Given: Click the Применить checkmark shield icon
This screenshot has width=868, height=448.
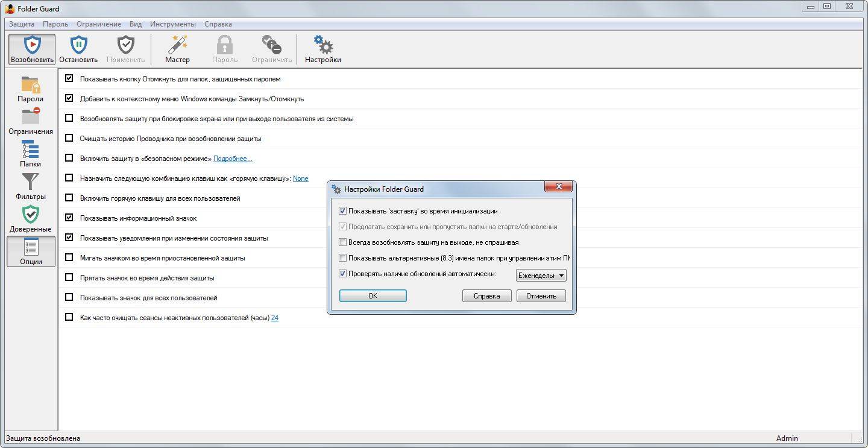Looking at the screenshot, I should coord(125,45).
